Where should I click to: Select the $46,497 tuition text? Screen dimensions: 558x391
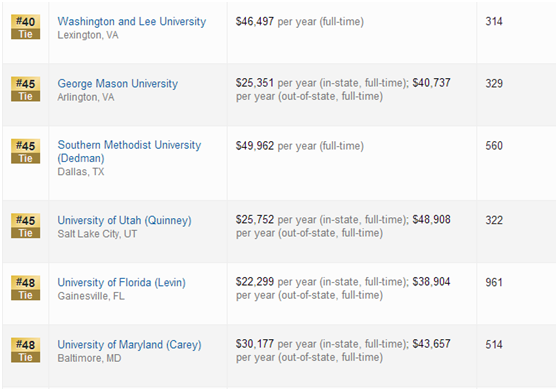point(255,21)
